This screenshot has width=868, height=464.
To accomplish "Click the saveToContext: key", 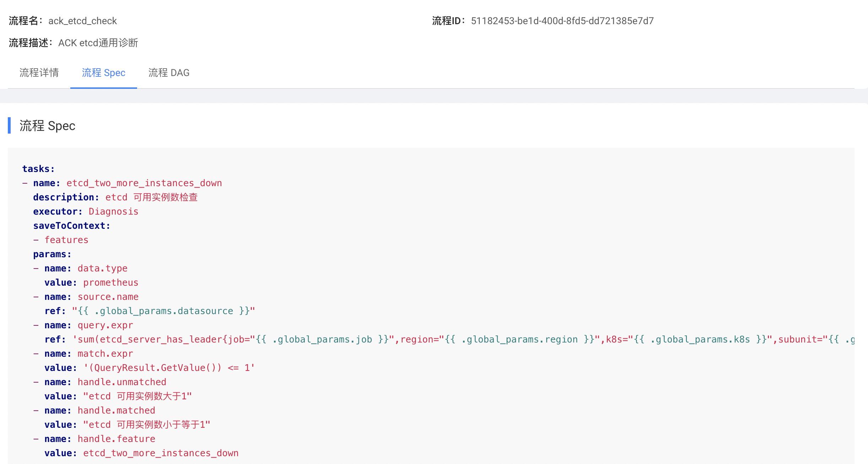I will (x=72, y=226).
